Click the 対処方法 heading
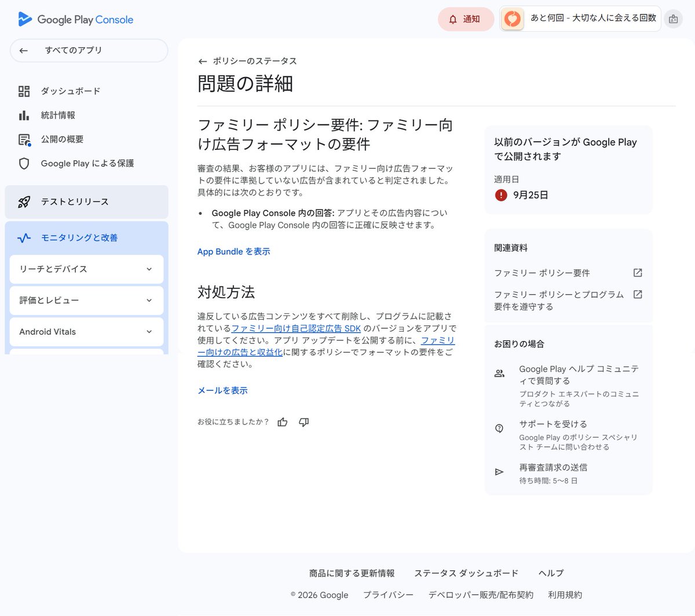 [226, 292]
